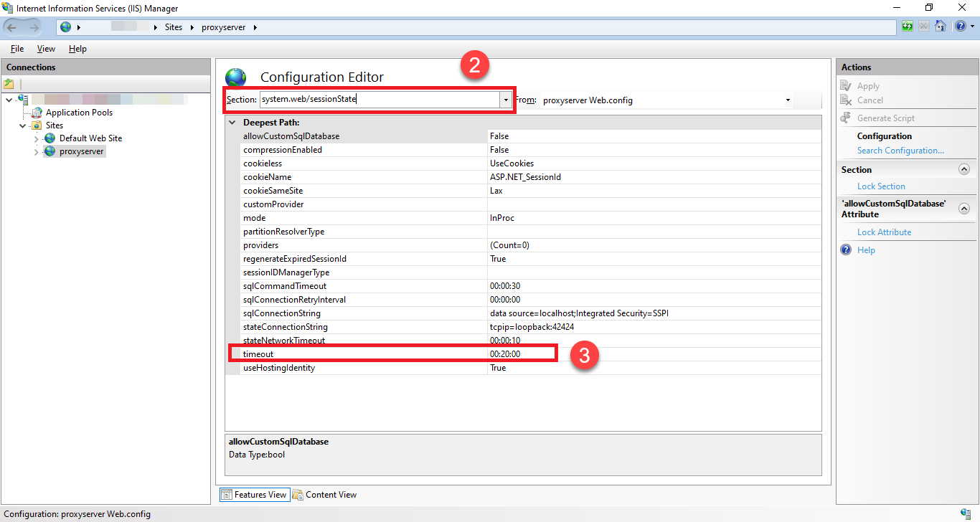This screenshot has height=522, width=980.
Task: Select the proxyserver site globe icon
Action: pos(50,152)
